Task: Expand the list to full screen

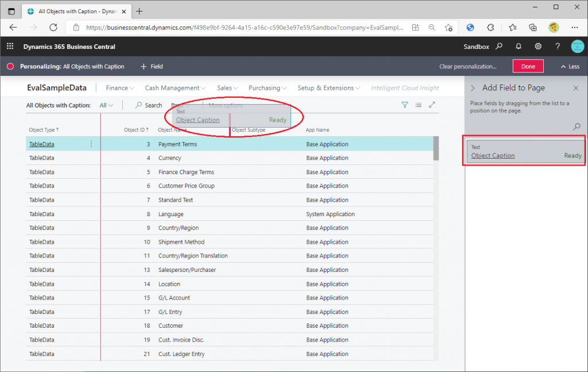Action: tap(432, 105)
